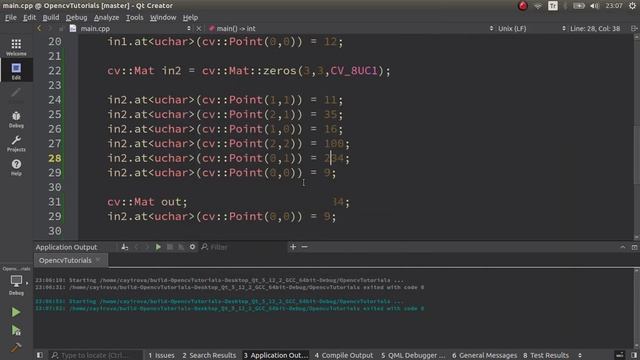Open battery indicator in top bar
Image resolution: width=640 pixels, height=360 pixels.
[x=578, y=6]
